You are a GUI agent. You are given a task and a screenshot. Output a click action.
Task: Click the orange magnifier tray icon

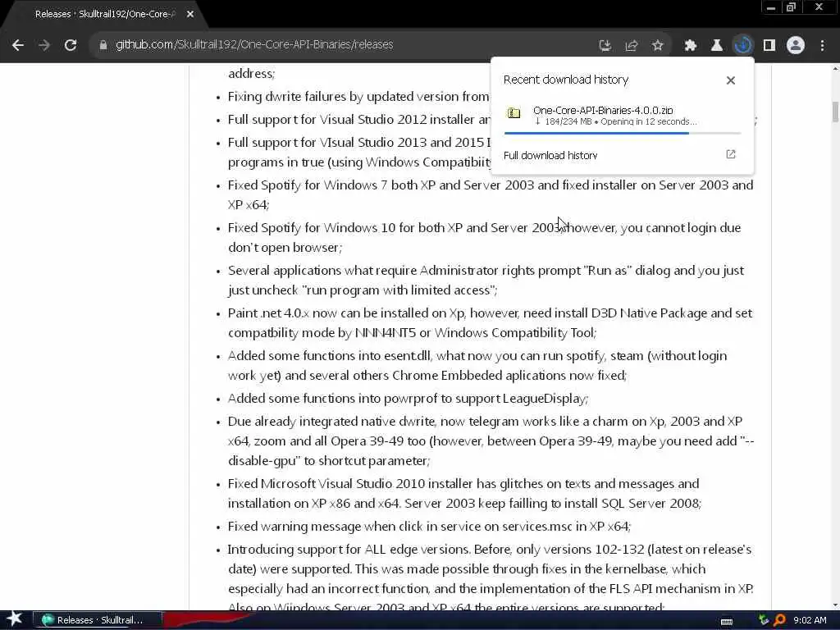(779, 620)
